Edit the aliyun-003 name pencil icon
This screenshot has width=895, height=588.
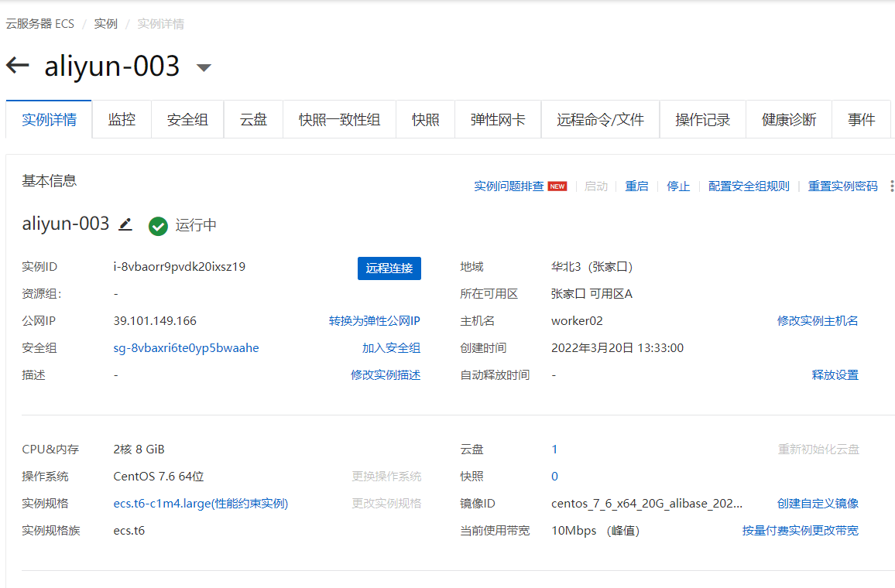point(125,224)
